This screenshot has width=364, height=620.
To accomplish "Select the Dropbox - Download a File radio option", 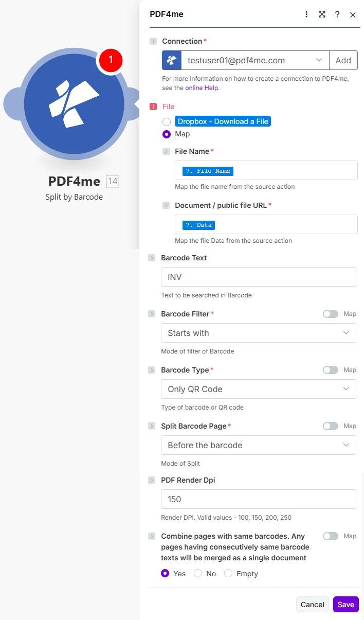I will point(167,122).
